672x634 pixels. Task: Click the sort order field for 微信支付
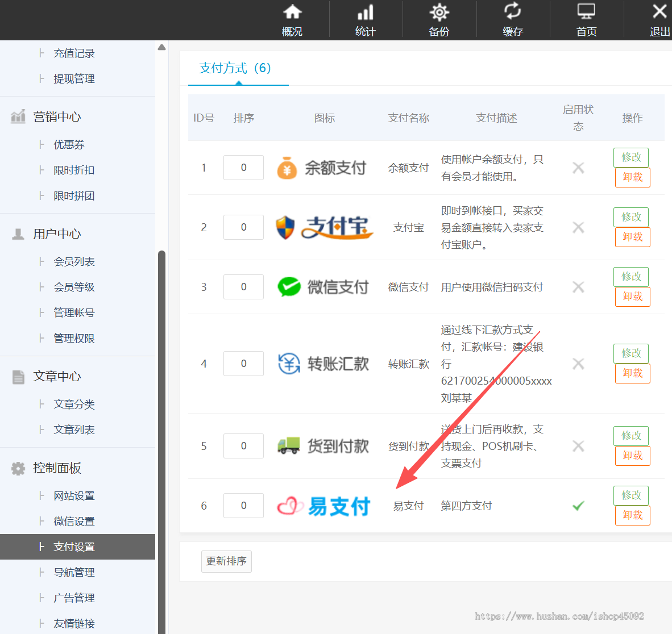pos(243,286)
